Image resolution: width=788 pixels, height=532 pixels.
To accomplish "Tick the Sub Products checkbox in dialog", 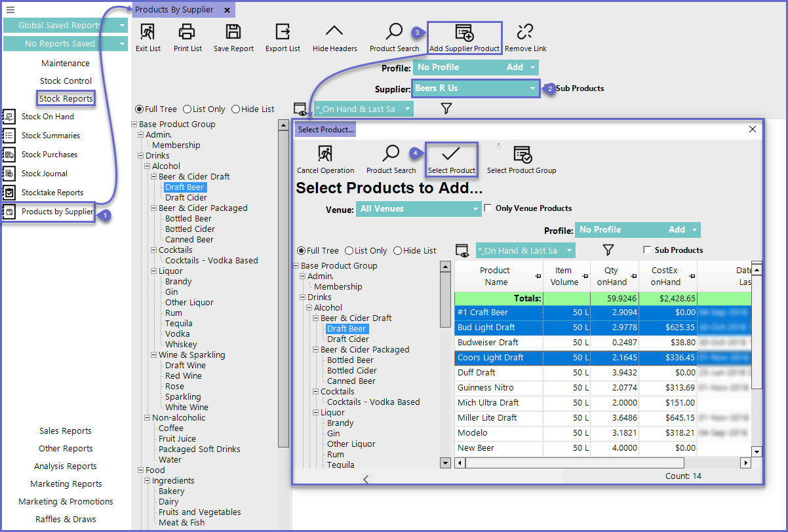I will pos(647,250).
